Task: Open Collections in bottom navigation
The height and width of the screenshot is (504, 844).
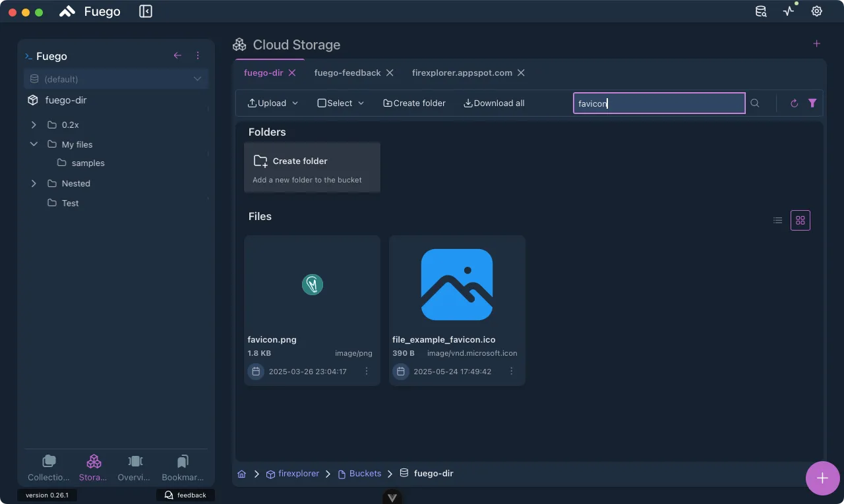Action: coord(49,468)
